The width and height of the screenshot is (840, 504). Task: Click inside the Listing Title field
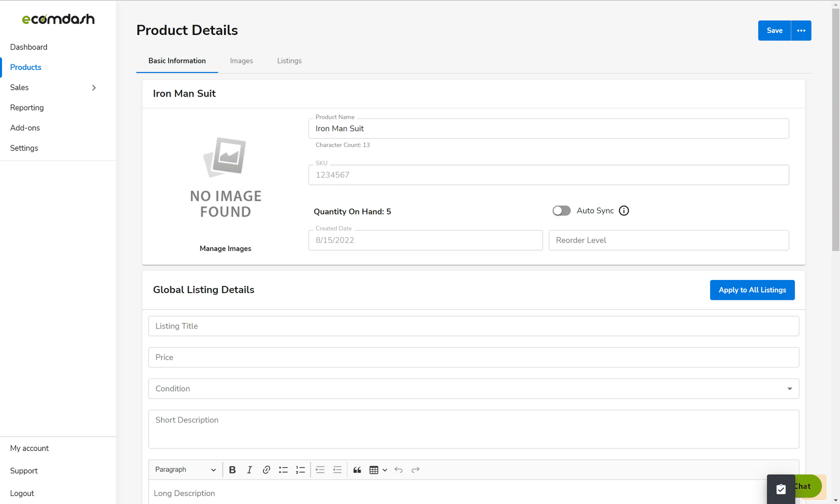point(473,326)
